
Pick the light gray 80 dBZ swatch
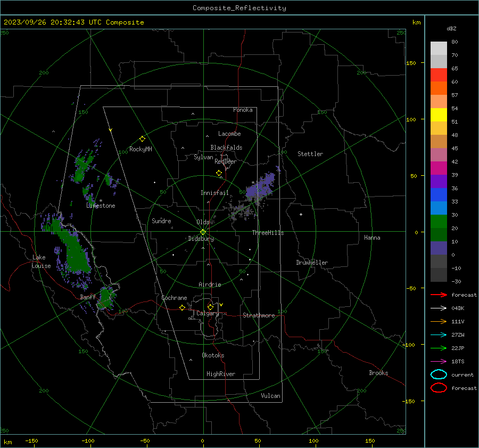tap(439, 48)
